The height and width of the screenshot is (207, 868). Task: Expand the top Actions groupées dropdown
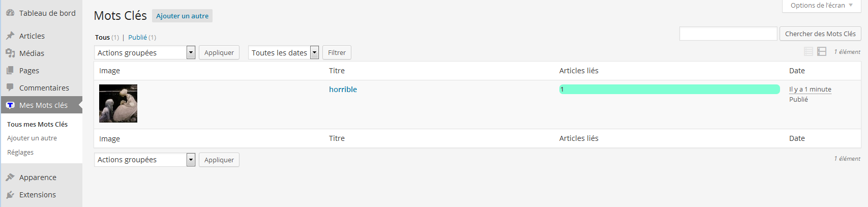click(x=145, y=52)
